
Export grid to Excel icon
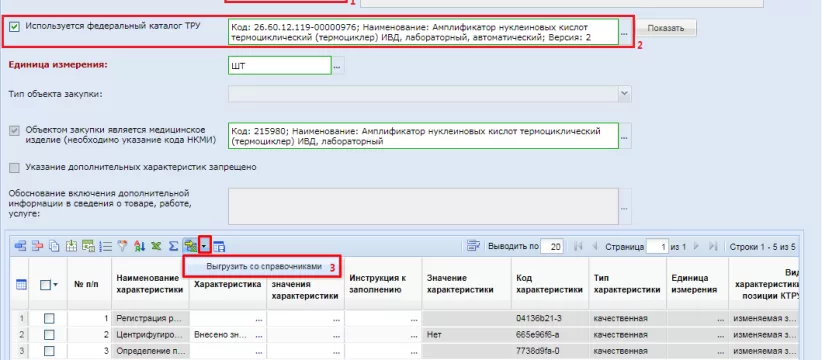coord(156,246)
